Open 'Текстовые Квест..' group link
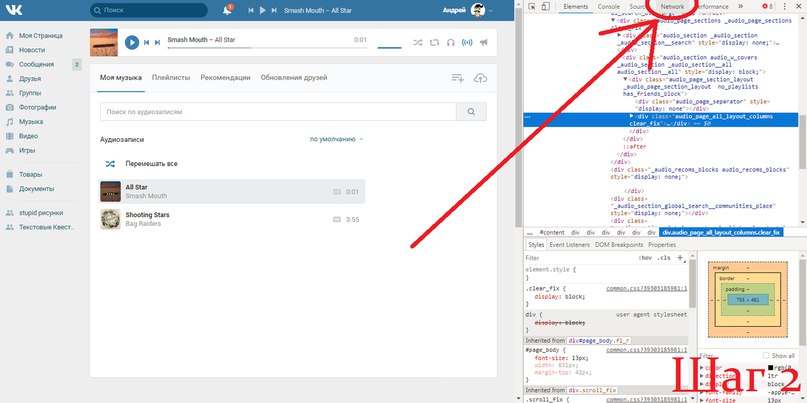The image size is (807, 403). point(47,227)
